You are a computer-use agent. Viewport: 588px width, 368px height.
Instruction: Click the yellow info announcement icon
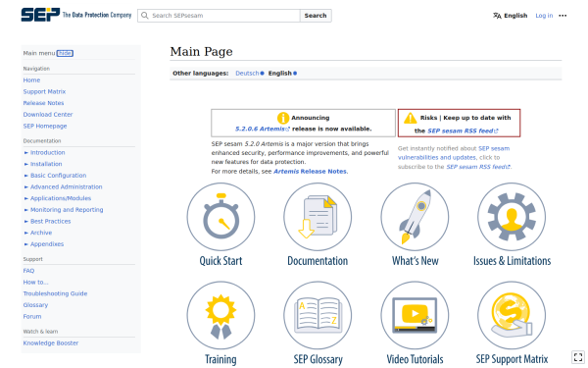[283, 118]
